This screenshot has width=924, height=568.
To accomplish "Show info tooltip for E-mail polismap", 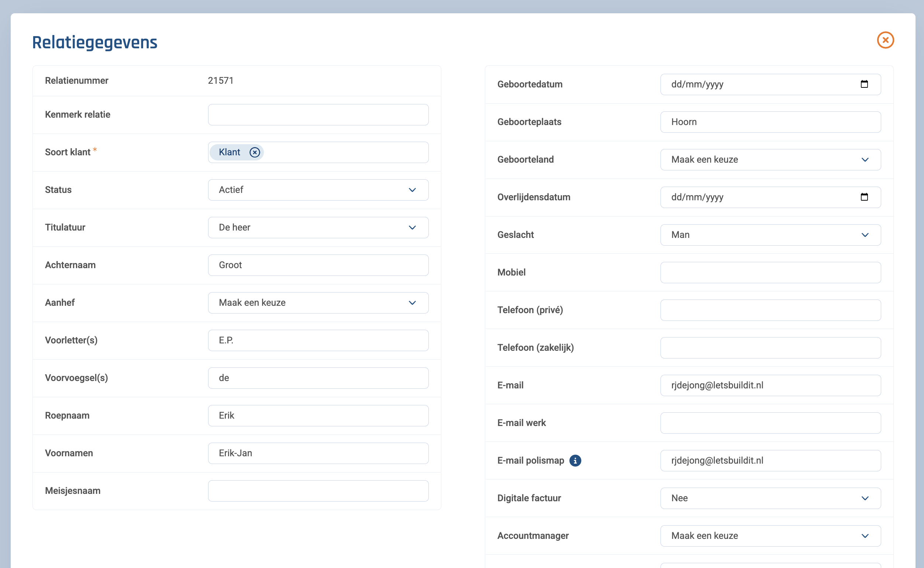I will 575,460.
